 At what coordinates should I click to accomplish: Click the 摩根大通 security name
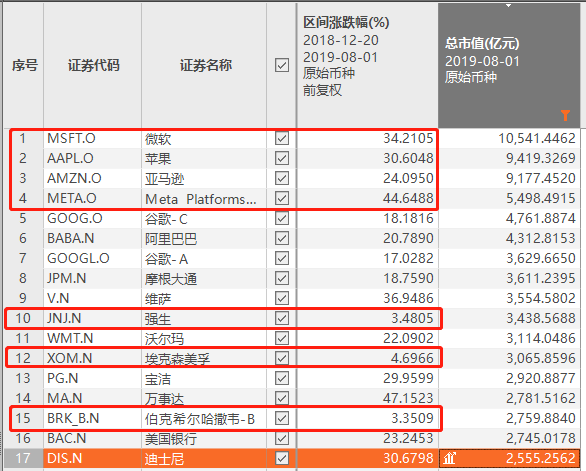pyautogui.click(x=171, y=279)
